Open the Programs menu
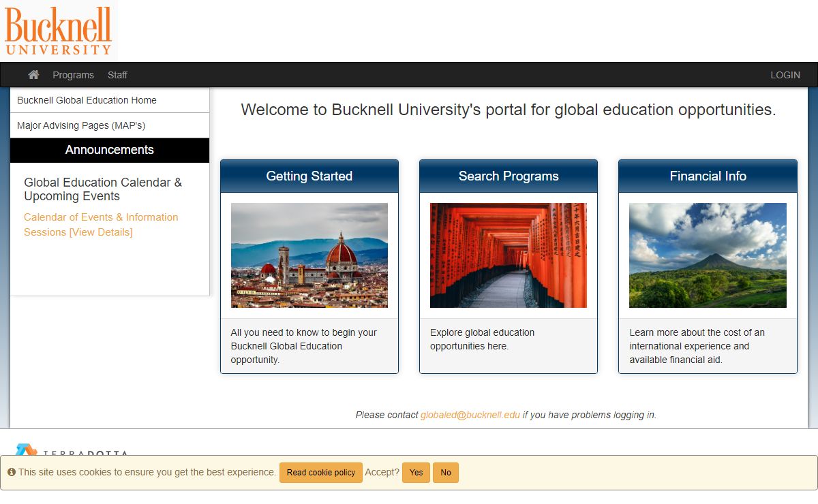Viewport: 818px width, 504px height. click(x=73, y=75)
